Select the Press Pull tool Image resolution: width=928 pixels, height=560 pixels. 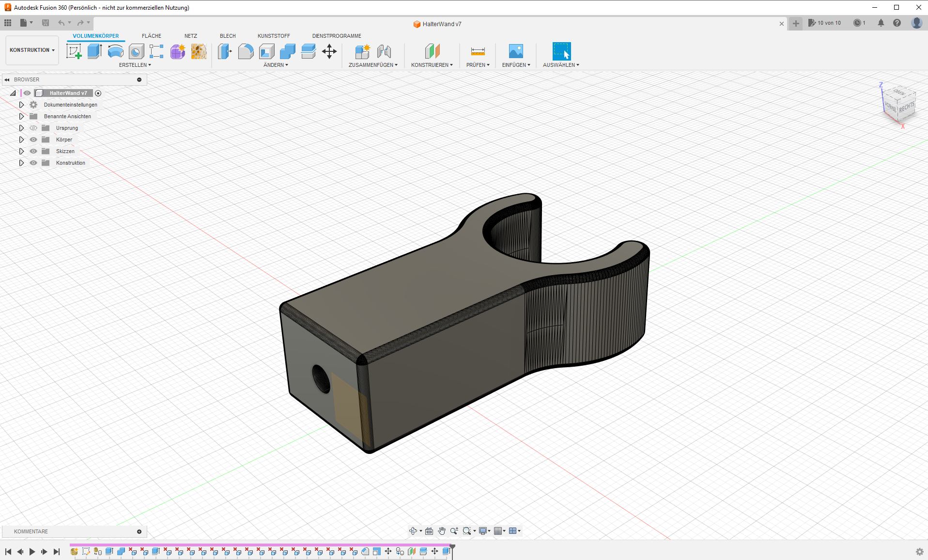(x=225, y=51)
